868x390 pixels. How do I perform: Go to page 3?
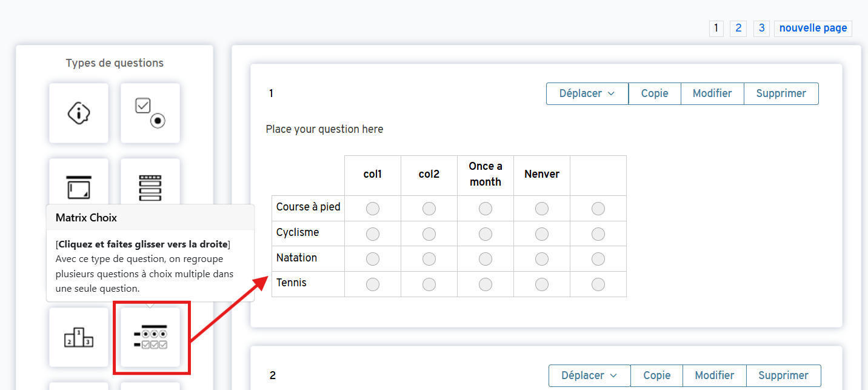click(x=761, y=28)
